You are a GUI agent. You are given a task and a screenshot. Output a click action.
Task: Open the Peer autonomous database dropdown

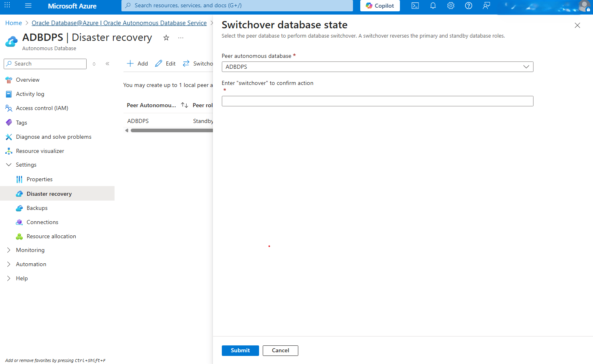pyautogui.click(x=526, y=66)
